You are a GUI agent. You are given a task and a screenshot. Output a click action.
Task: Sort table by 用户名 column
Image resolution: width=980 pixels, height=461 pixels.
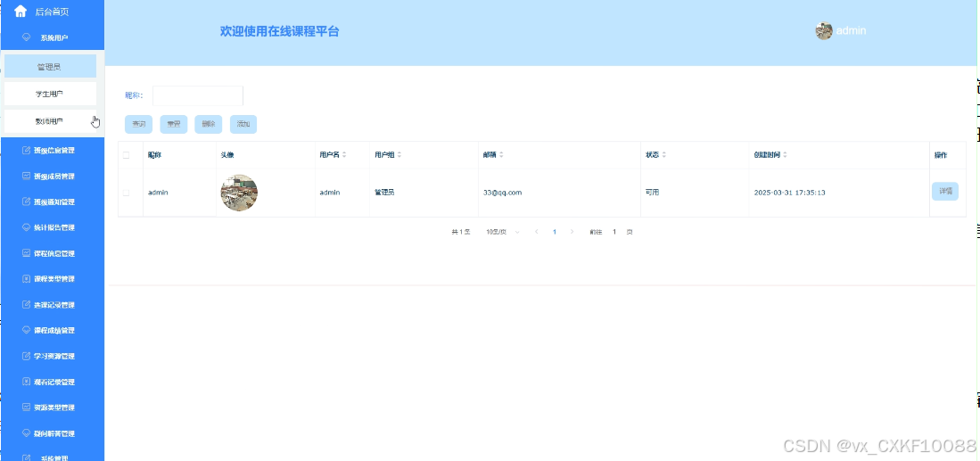pyautogui.click(x=343, y=155)
